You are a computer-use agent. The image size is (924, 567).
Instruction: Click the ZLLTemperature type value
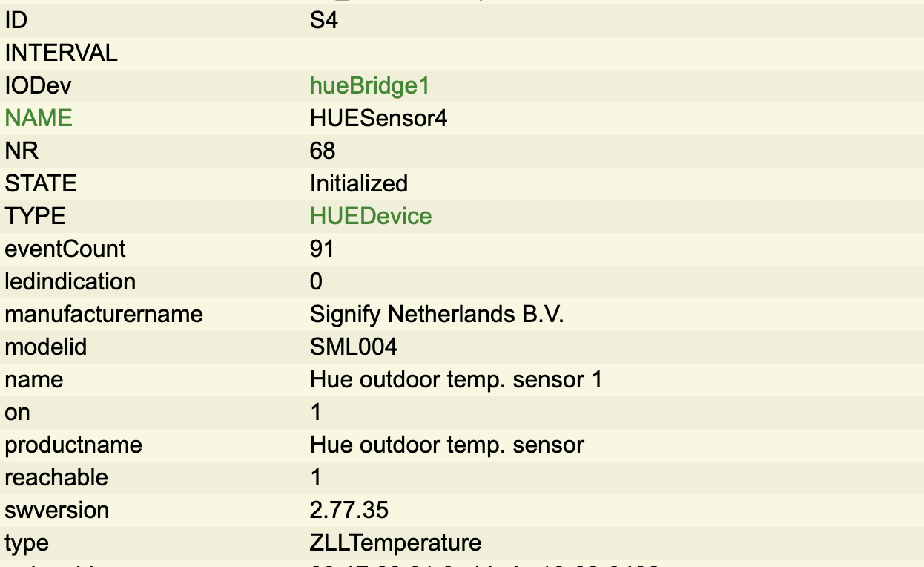point(395,543)
